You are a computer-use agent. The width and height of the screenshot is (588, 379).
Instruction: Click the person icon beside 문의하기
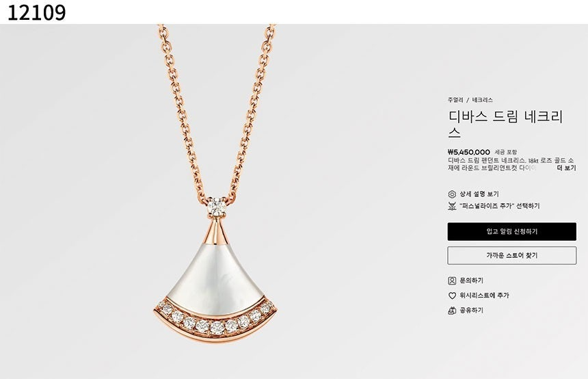(452, 280)
